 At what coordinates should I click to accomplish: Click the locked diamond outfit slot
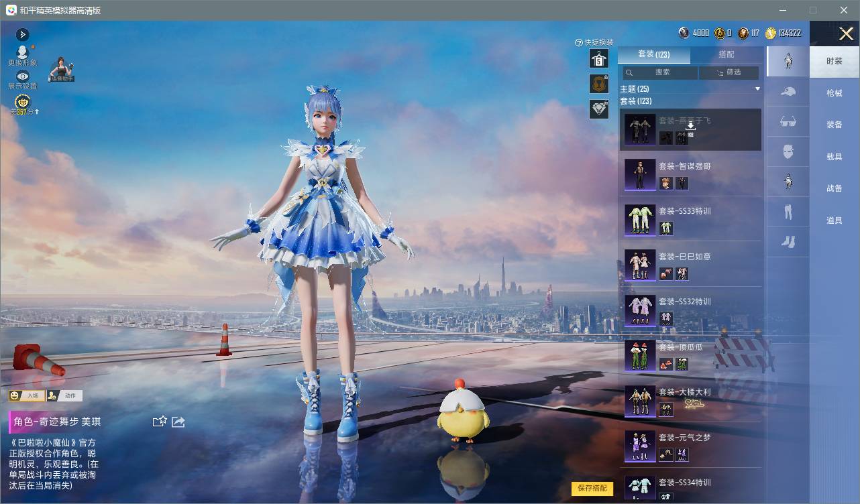pyautogui.click(x=599, y=109)
